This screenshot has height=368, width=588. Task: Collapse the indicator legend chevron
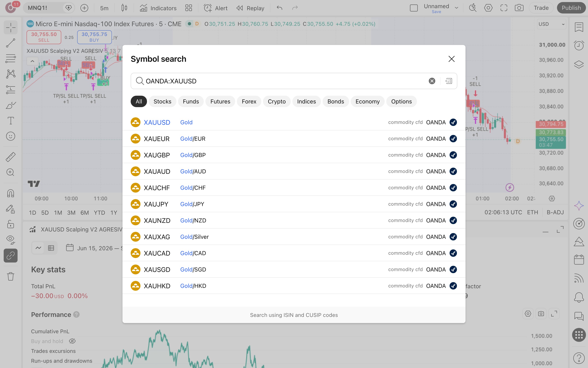32,61
